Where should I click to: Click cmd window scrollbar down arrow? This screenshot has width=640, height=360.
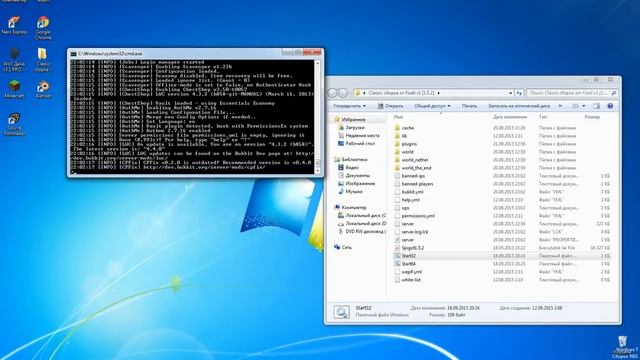(318, 171)
